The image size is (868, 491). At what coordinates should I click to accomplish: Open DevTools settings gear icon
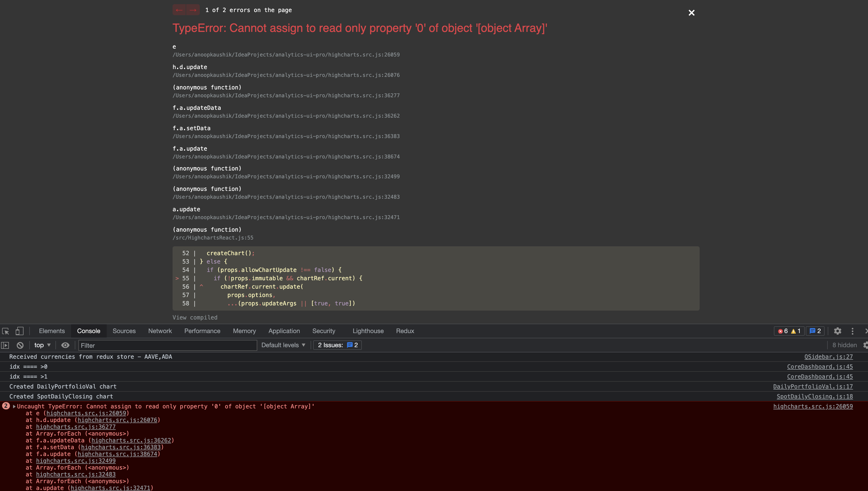pos(838,331)
